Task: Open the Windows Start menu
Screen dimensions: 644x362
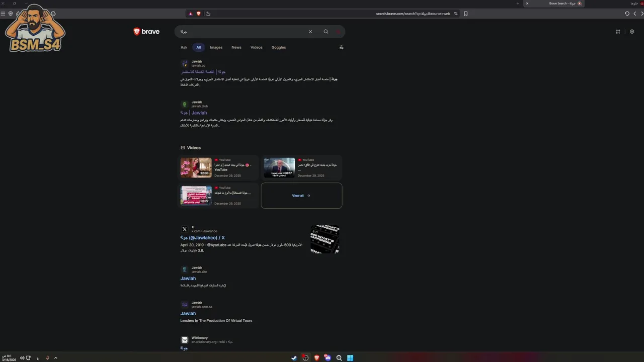Action: [350, 358]
